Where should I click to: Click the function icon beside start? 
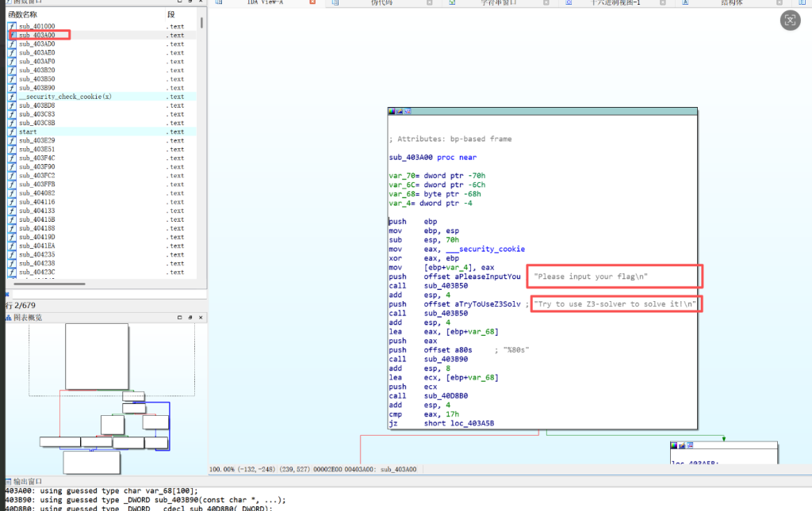pos(12,132)
